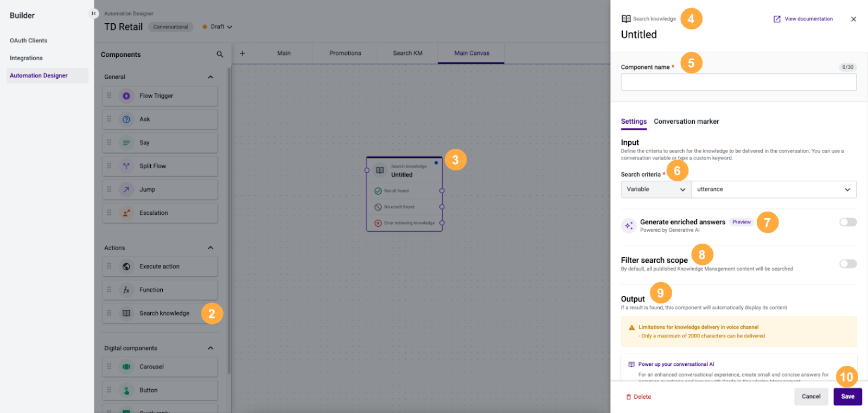Select the Say component icon
The width and height of the screenshot is (868, 413).
click(x=126, y=143)
